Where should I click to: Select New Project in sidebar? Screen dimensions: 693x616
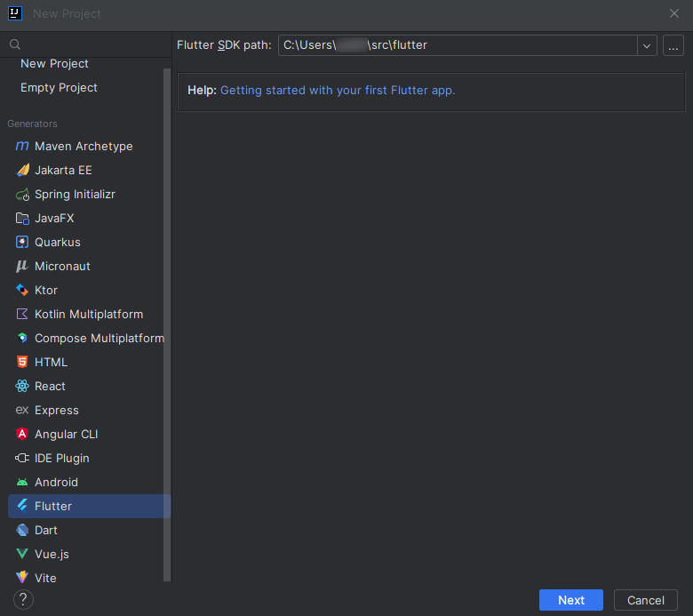click(x=54, y=64)
